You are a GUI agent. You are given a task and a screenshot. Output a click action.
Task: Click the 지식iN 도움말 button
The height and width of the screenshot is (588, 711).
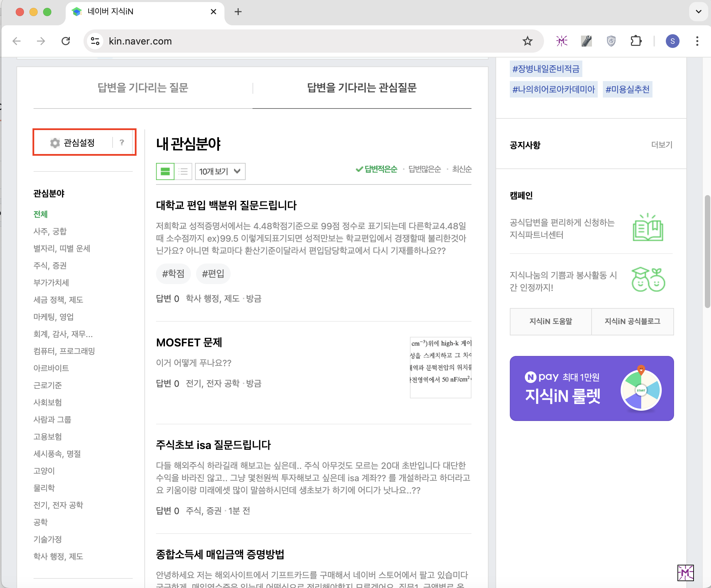click(551, 321)
